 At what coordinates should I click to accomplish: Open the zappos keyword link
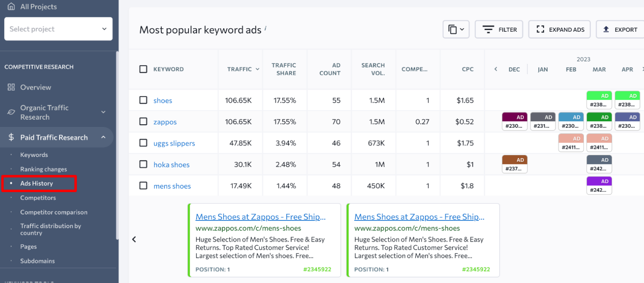click(x=165, y=122)
